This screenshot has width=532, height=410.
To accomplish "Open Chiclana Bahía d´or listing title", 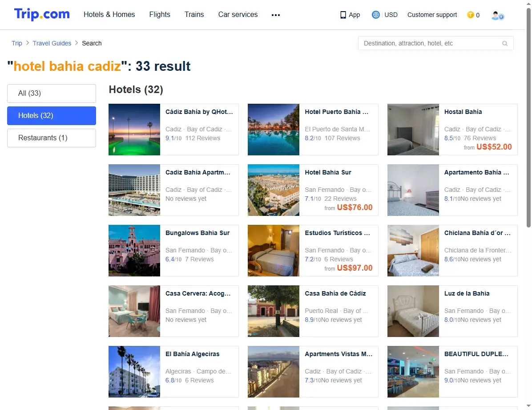I will (477, 233).
